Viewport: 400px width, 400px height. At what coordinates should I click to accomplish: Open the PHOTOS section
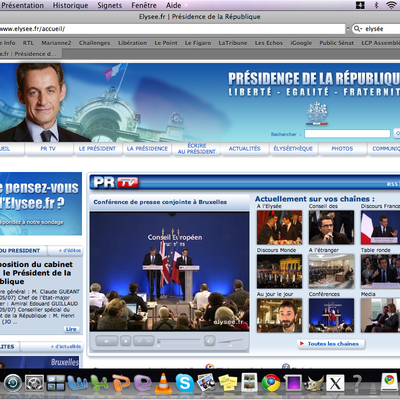click(342, 149)
